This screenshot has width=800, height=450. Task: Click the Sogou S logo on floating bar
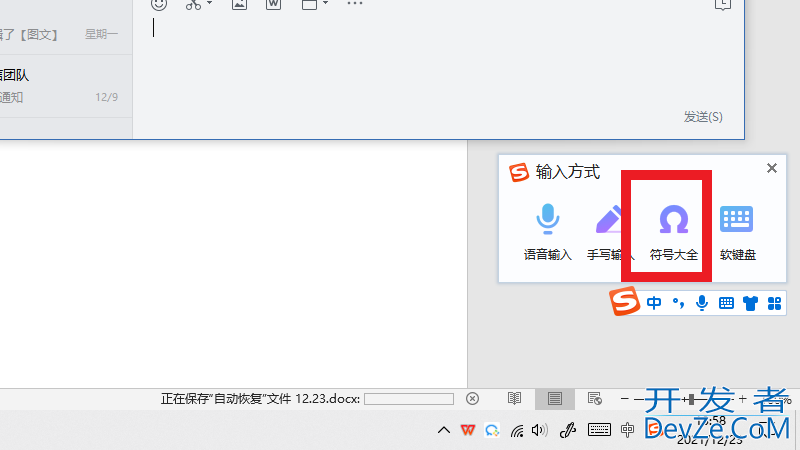coord(624,301)
